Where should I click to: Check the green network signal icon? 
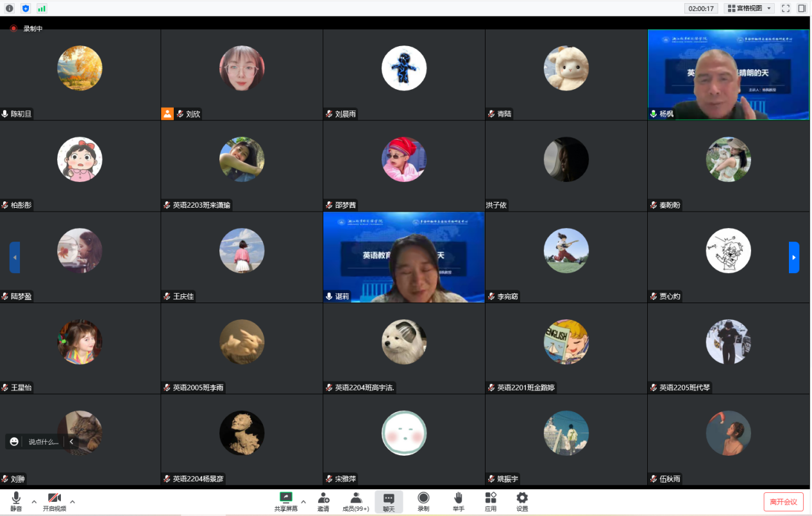click(x=42, y=8)
